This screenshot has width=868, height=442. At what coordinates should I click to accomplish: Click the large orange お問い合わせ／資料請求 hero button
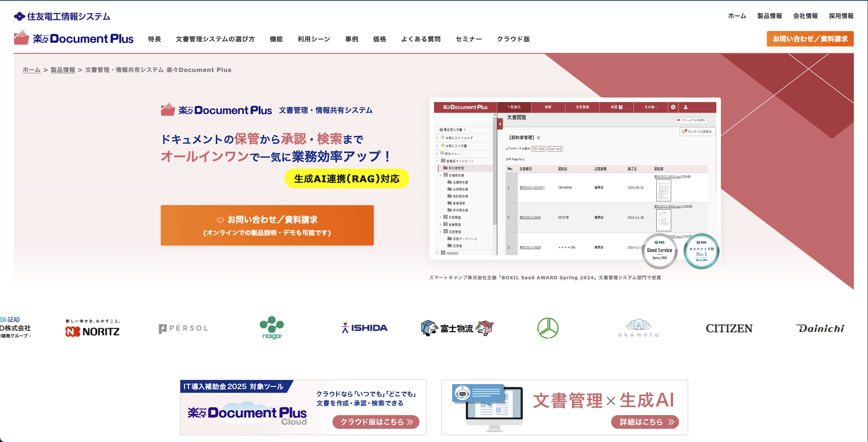point(267,225)
